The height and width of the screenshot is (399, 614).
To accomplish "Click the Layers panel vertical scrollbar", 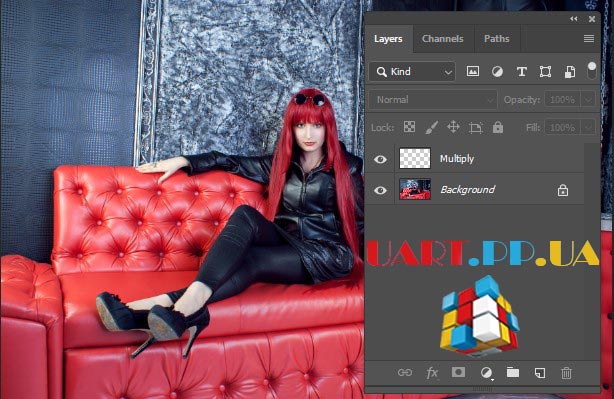I will [x=591, y=251].
